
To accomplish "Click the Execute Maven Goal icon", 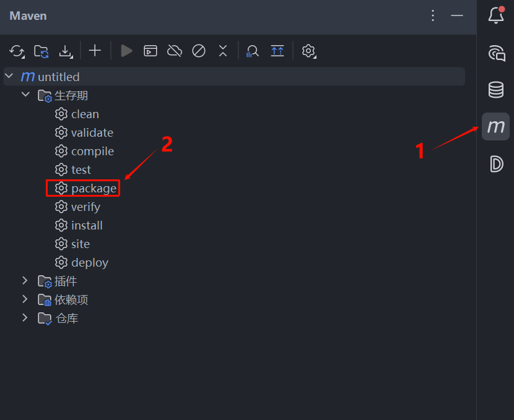I will click(x=150, y=51).
